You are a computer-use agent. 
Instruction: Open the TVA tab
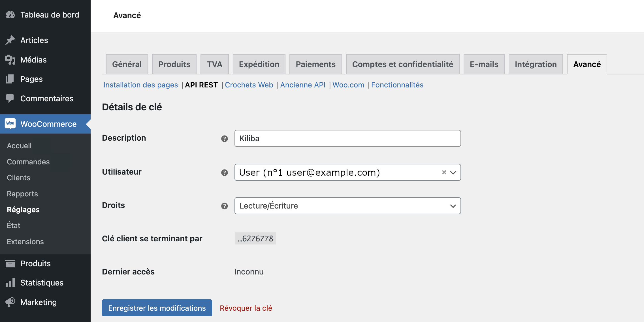click(214, 64)
